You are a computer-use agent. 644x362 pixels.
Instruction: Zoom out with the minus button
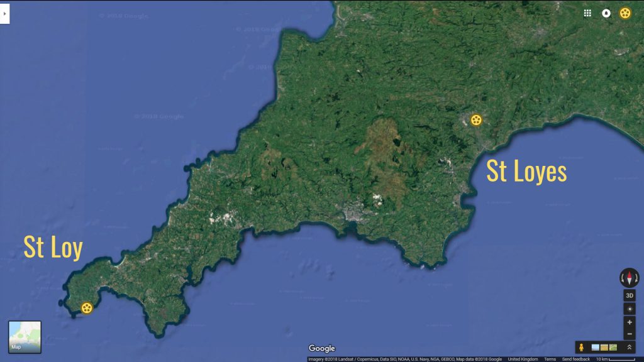point(630,334)
